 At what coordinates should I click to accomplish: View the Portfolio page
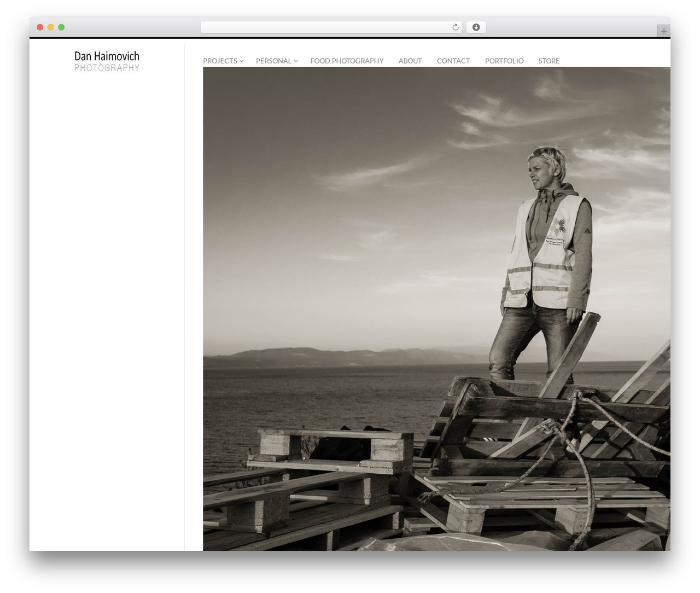point(504,61)
